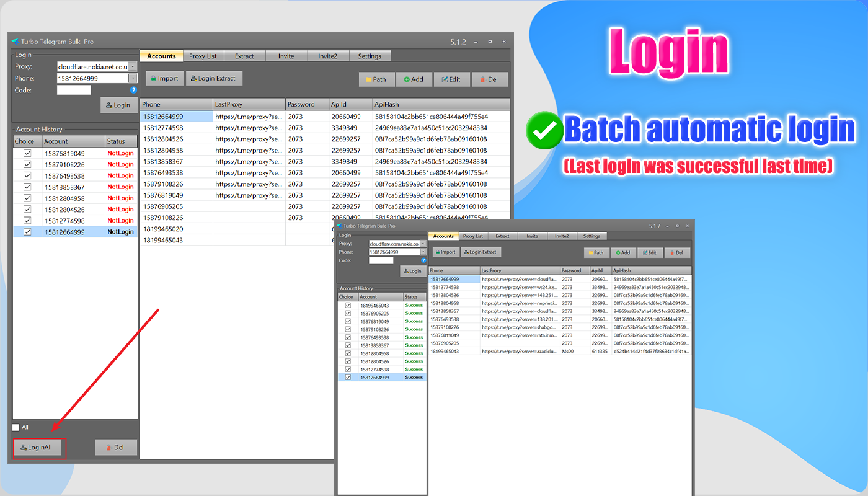Click the Login button in the 5.1.7 window
The height and width of the screenshot is (496, 868).
pyautogui.click(x=412, y=271)
